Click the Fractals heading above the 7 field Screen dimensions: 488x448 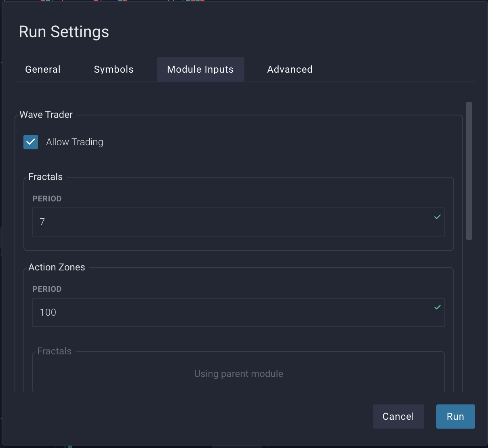coord(45,177)
